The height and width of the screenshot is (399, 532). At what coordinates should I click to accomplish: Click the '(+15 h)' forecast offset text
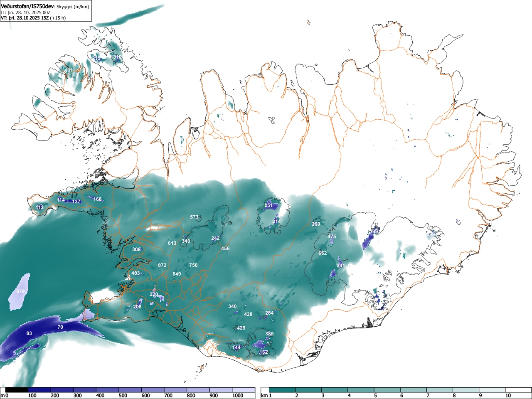coord(58,18)
